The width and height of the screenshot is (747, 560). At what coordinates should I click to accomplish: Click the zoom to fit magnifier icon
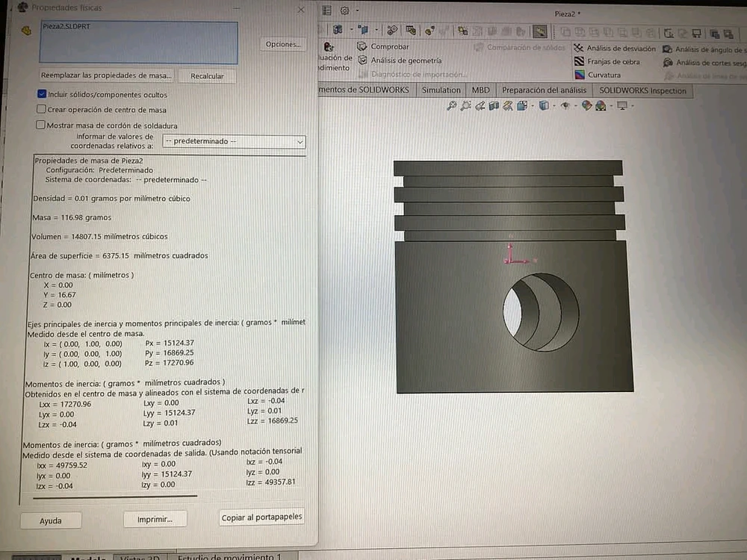[451, 106]
